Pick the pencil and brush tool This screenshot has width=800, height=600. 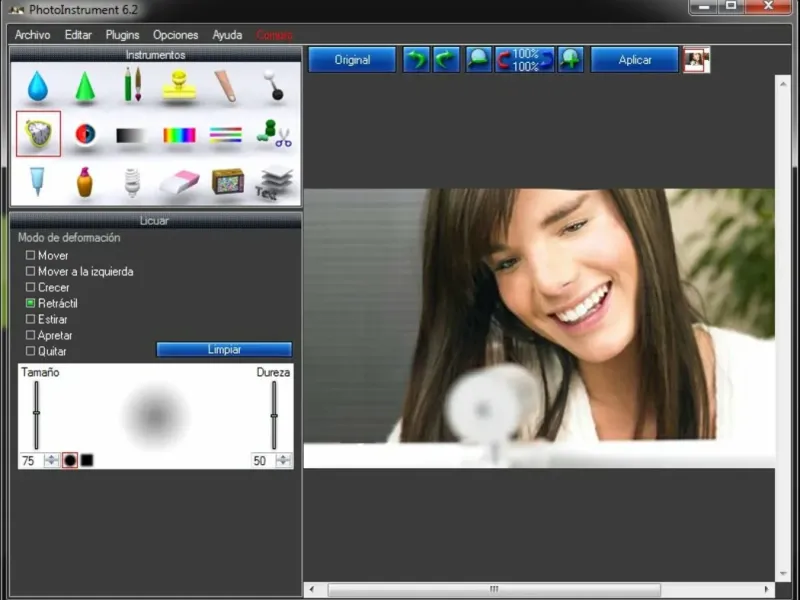pos(132,86)
